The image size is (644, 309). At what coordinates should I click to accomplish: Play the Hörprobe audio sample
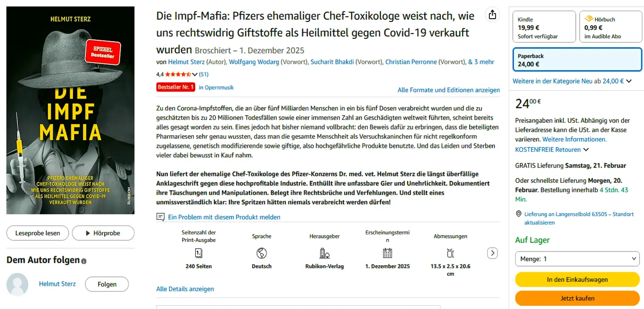point(102,233)
